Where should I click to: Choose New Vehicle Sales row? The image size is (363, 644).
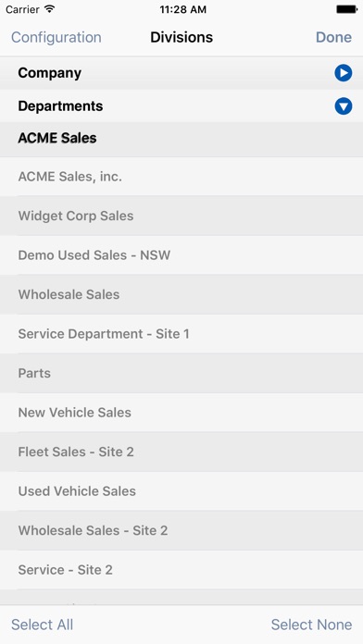(x=181, y=413)
